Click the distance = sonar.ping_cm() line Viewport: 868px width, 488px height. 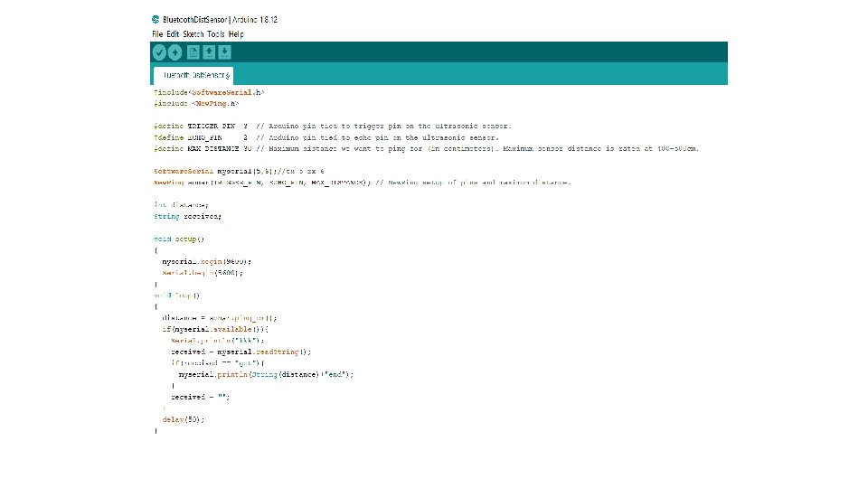coord(219,318)
